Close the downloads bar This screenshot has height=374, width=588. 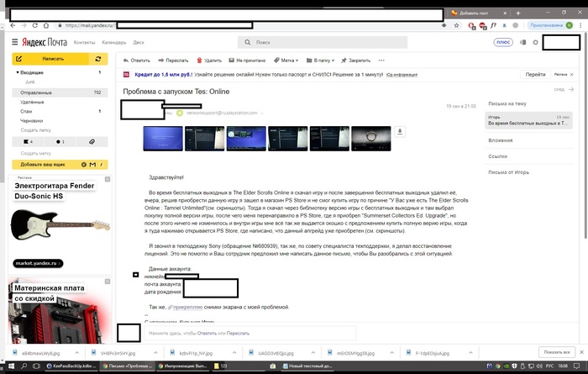click(x=581, y=353)
